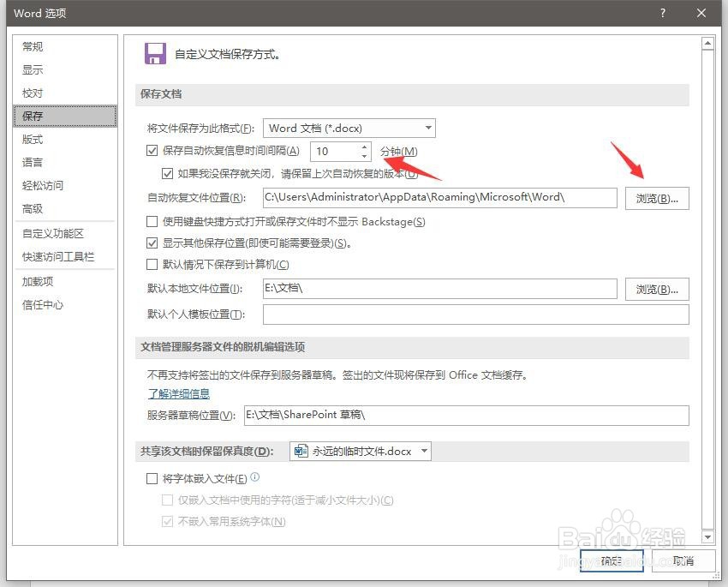728x587 pixels.
Task: Click the 服务器草稿位置 field
Action: [x=467, y=415]
